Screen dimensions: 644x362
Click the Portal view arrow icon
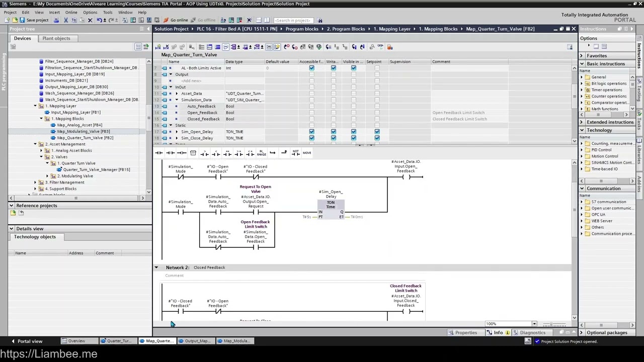(x=13, y=341)
